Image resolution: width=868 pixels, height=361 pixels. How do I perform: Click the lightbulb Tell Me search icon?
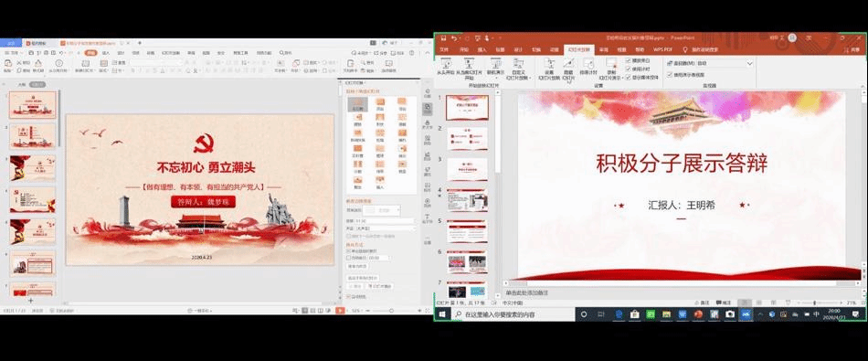click(x=684, y=49)
